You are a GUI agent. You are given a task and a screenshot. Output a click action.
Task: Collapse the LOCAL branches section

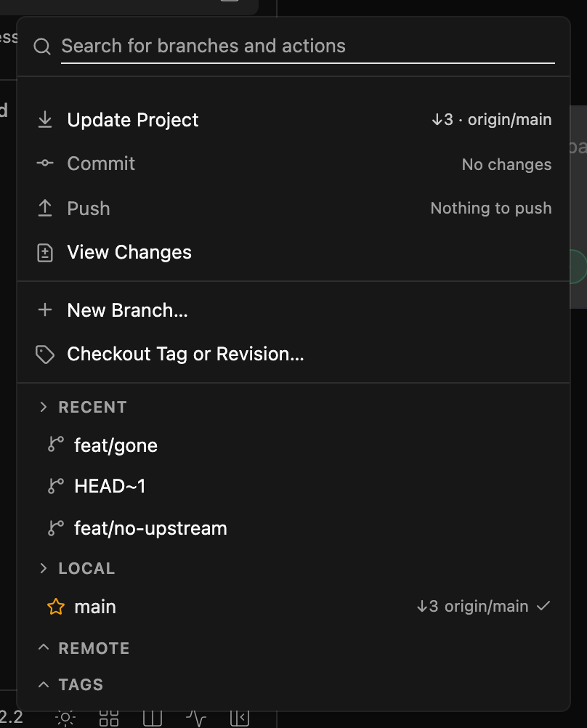pos(43,568)
